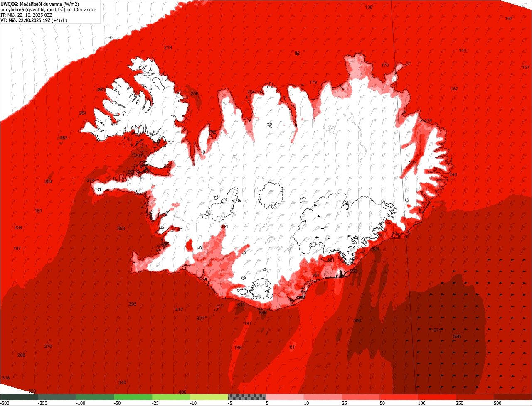Click the flux value 318 at the lower left
Viewport: 532px width, 406px height.
point(6,378)
